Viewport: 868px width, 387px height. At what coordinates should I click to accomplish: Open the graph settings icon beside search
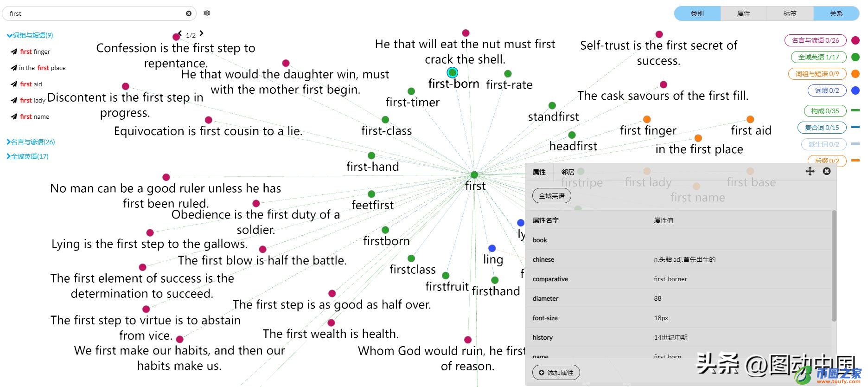click(x=207, y=13)
